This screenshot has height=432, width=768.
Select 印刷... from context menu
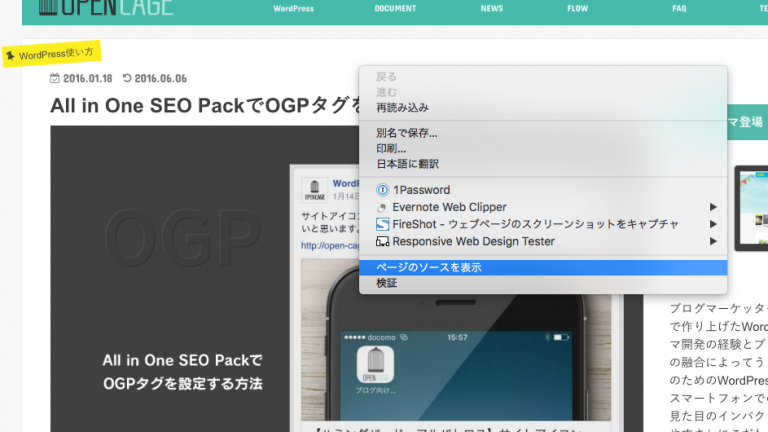pos(543,149)
